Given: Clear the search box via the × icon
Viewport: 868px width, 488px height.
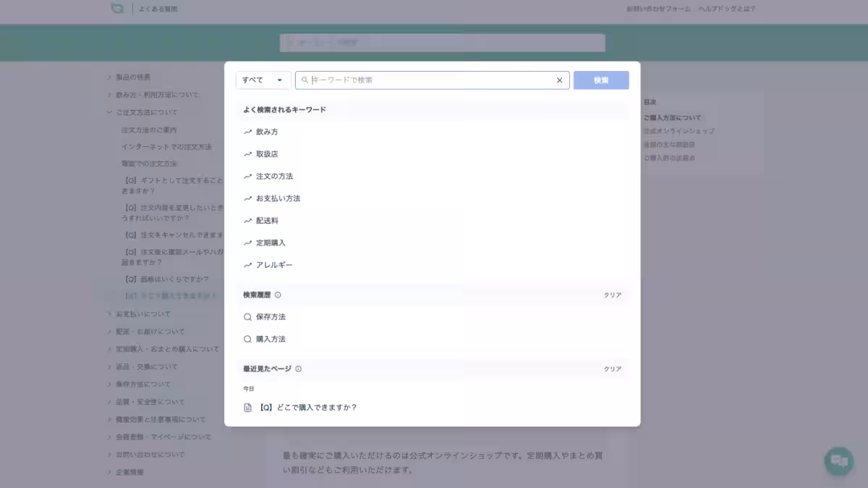Looking at the screenshot, I should (558, 80).
